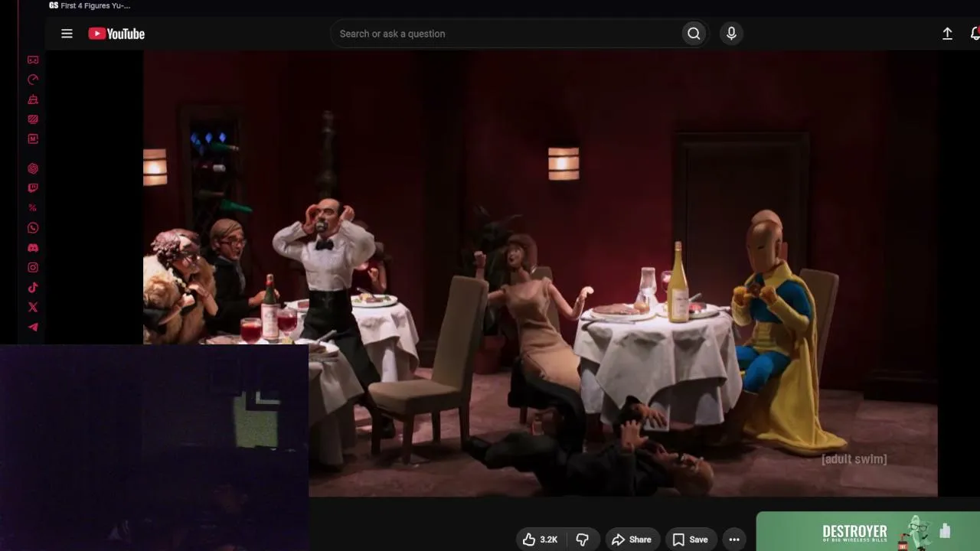The width and height of the screenshot is (980, 551).
Task: Open the GX Corner gamepad sidebar icon
Action: click(33, 60)
